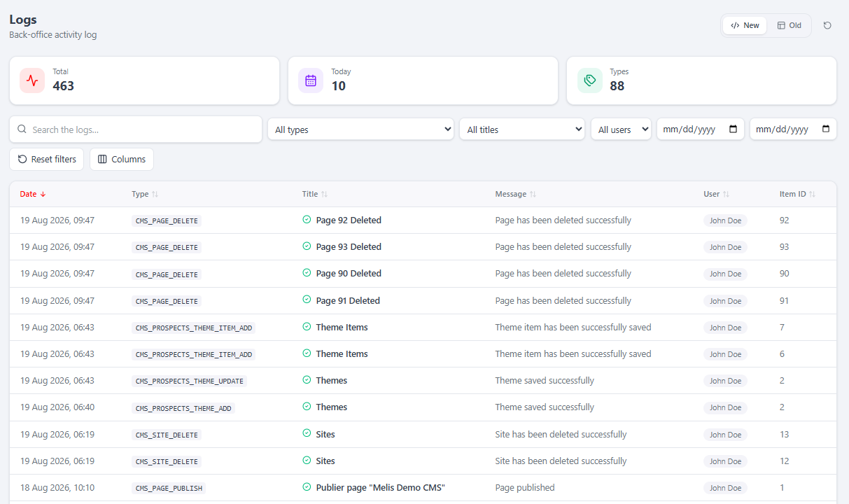The height and width of the screenshot is (504, 849).
Task: Click the success check icon for Page 90 Deleted
Action: coord(307,273)
